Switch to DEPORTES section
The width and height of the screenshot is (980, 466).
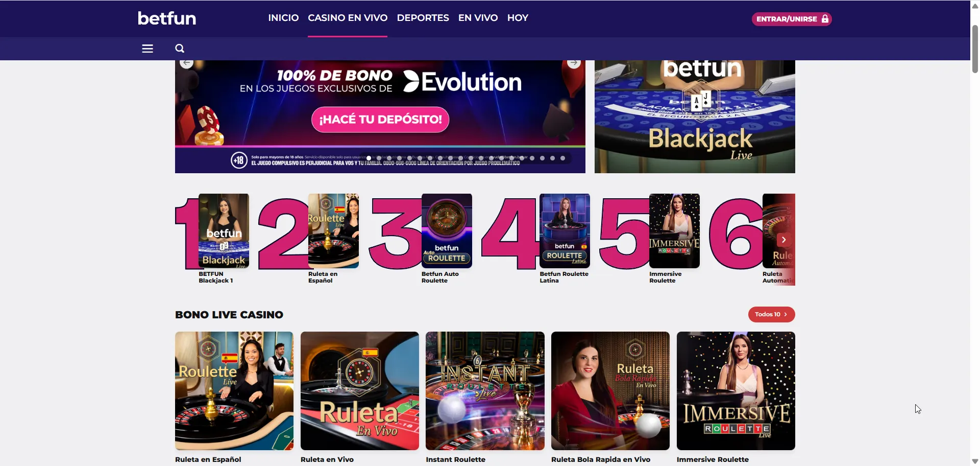pos(423,18)
